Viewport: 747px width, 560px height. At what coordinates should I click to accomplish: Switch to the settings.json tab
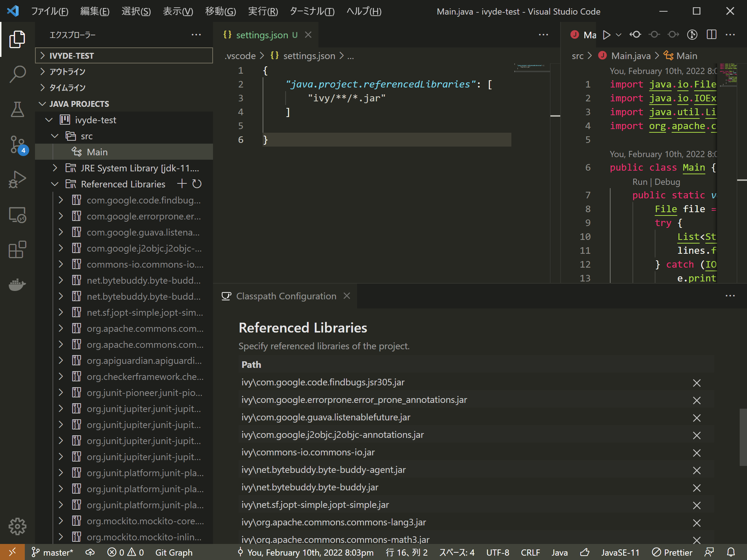(262, 35)
